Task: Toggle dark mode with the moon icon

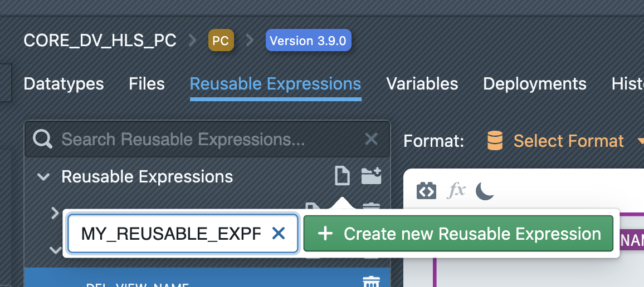Action: [485, 191]
